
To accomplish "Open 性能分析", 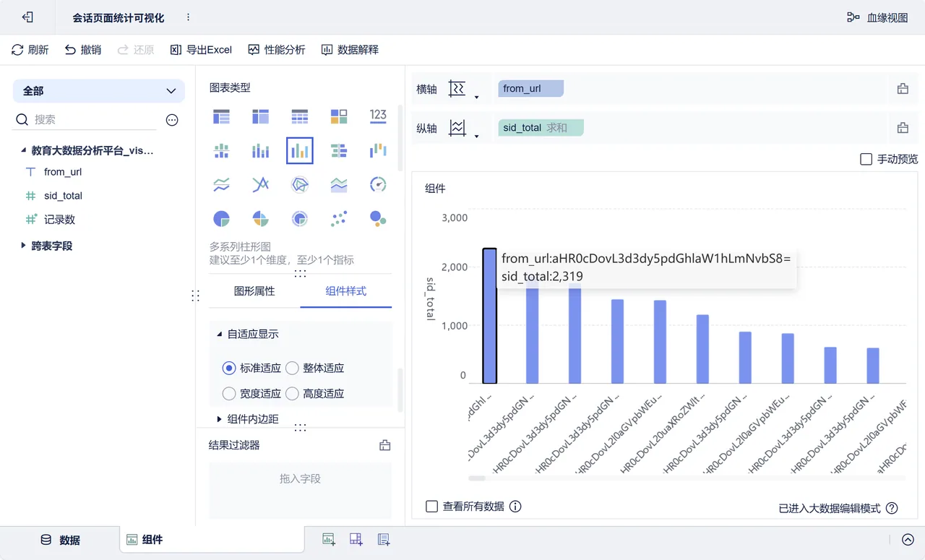I will (276, 50).
